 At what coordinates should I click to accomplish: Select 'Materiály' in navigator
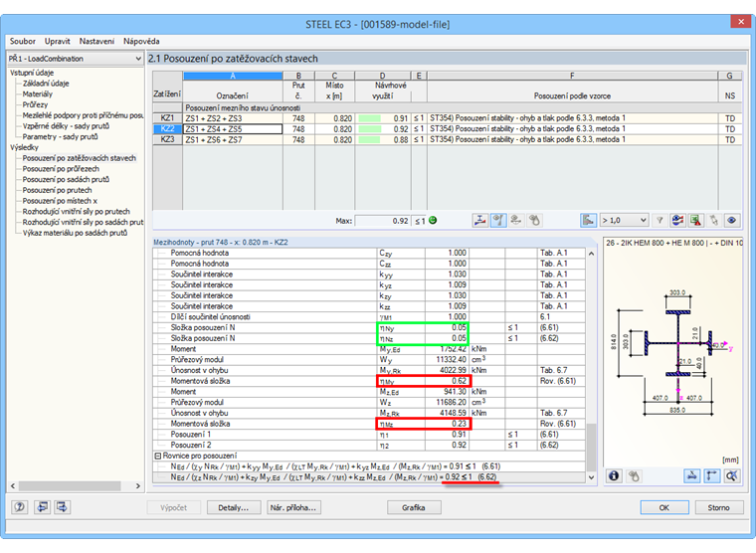point(38,94)
